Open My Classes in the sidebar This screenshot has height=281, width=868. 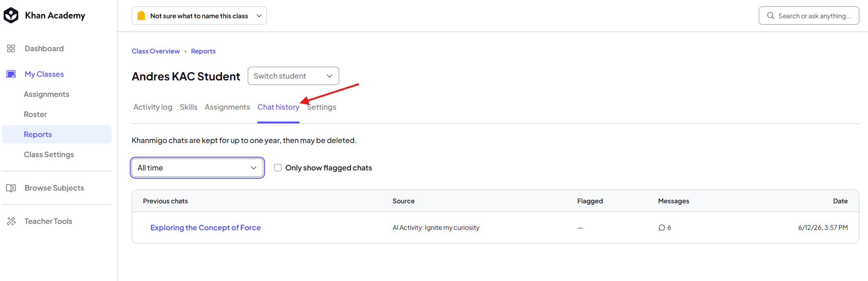44,74
